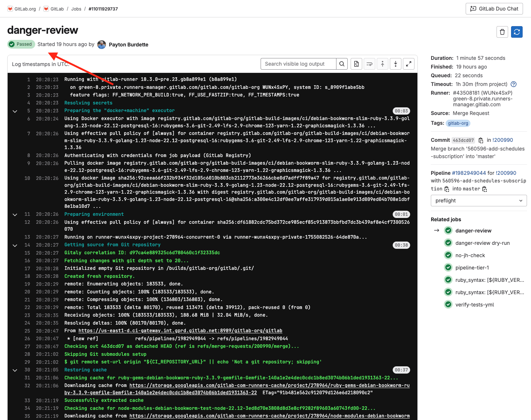Click log line number 14
The image size is (531, 420).
[27, 245]
